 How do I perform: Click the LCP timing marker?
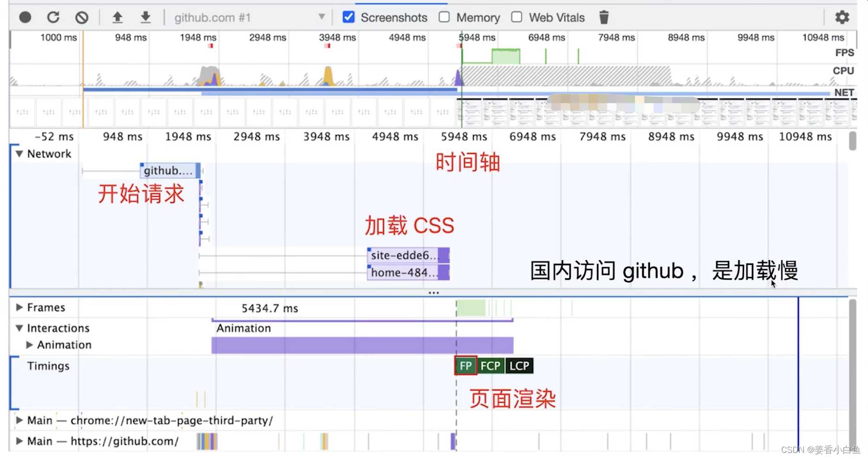point(519,366)
